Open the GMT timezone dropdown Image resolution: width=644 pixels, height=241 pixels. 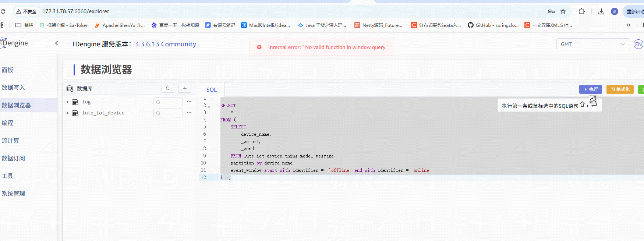[592, 44]
